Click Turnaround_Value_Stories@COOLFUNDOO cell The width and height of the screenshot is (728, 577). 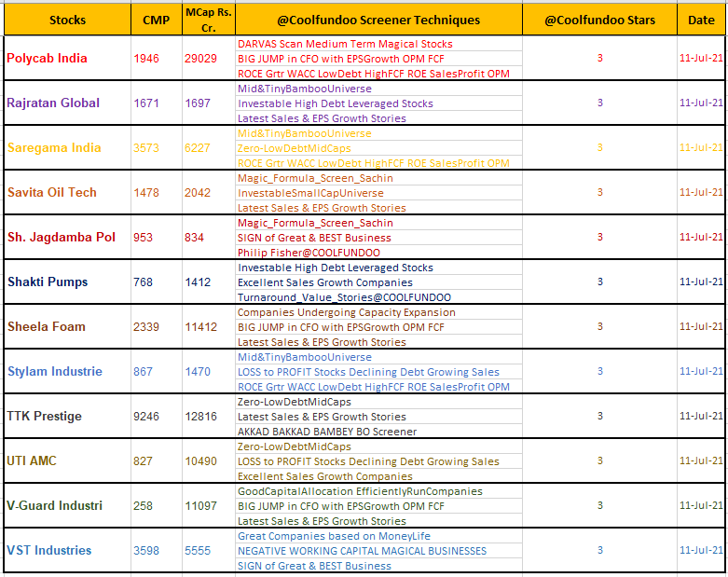click(x=378, y=297)
